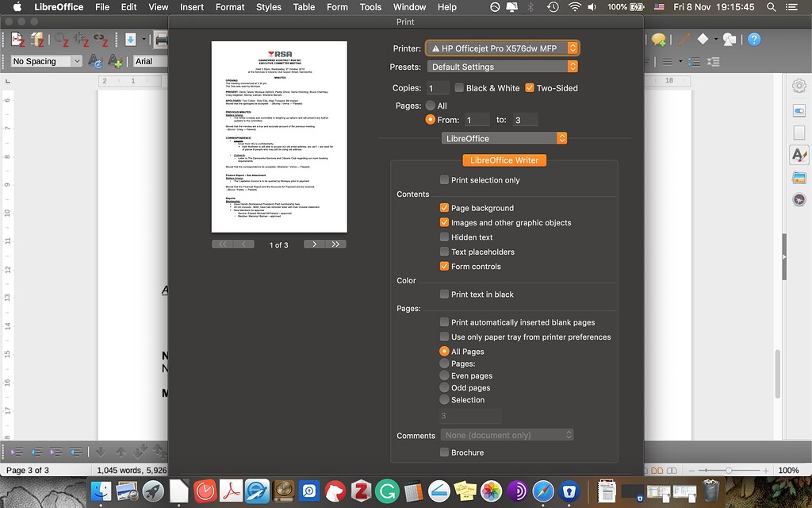Select the Decrease Indent icon

[x=36, y=452]
